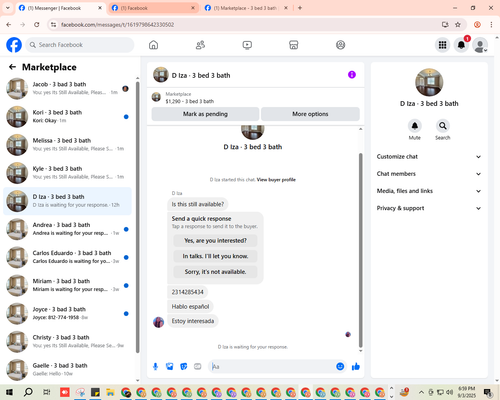Screen dimensions: 500x400
Task: Click the Mark as pending button
Action: click(205, 114)
